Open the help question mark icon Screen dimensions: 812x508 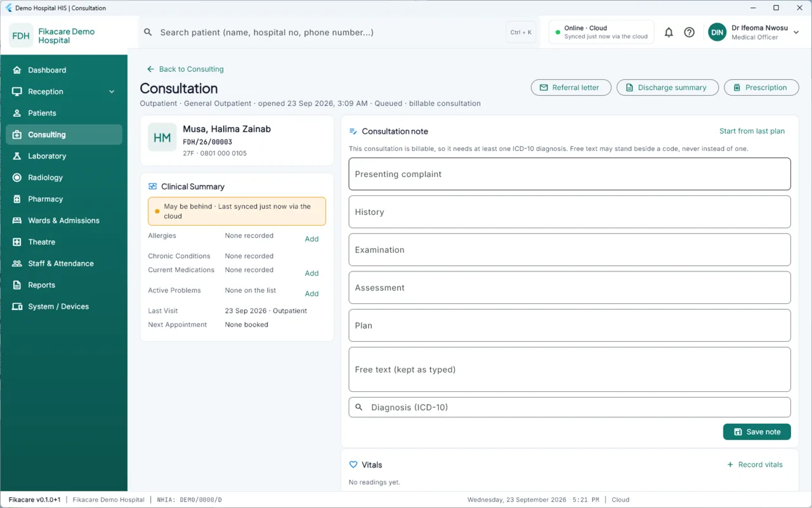[x=689, y=32]
